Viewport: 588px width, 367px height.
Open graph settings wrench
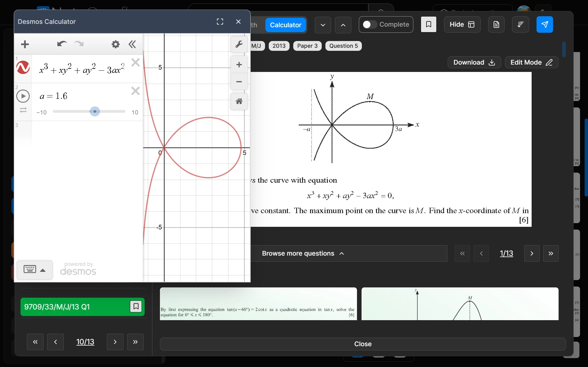[239, 44]
